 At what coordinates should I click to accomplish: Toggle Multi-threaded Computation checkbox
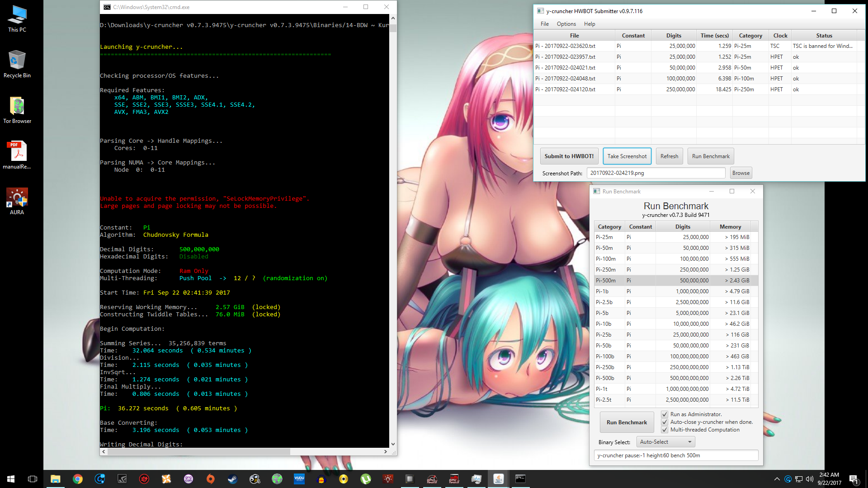click(x=665, y=430)
